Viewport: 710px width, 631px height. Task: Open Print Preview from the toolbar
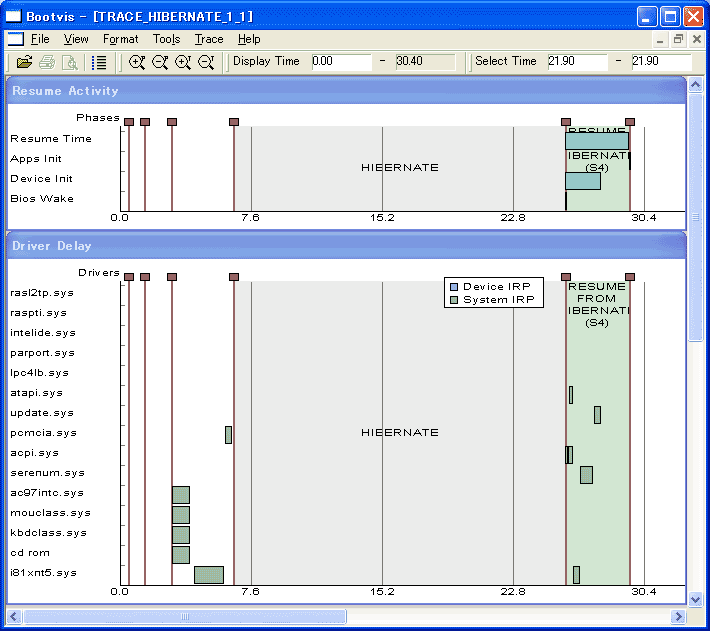coord(70,62)
